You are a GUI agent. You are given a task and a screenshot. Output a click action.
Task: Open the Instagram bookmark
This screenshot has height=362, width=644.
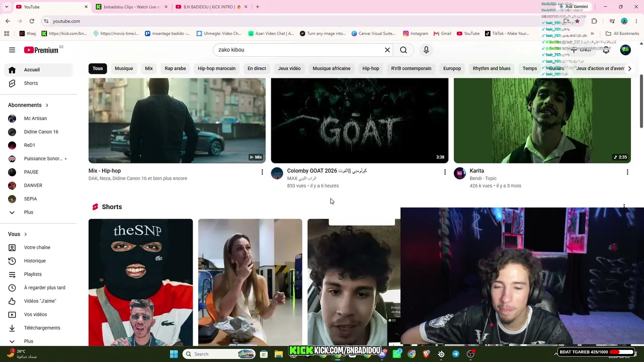point(416,34)
